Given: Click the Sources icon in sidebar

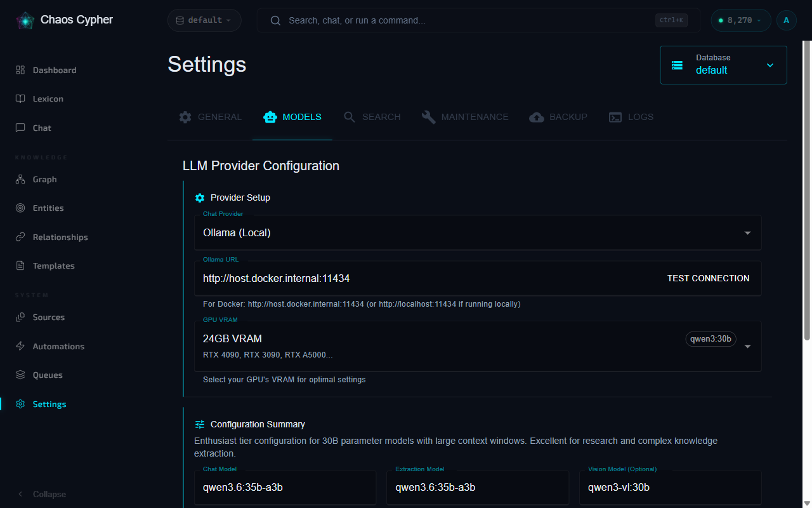Looking at the screenshot, I should coord(20,317).
